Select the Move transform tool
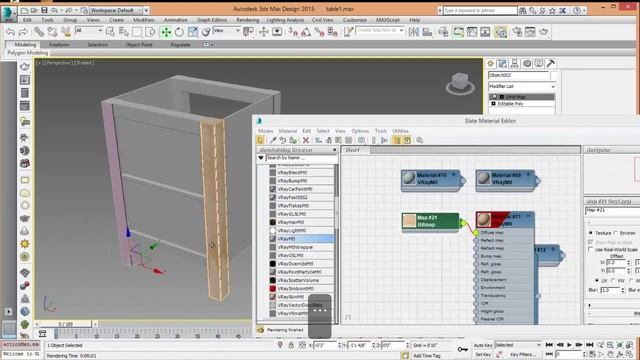This screenshot has width=640, height=360. click(166, 32)
